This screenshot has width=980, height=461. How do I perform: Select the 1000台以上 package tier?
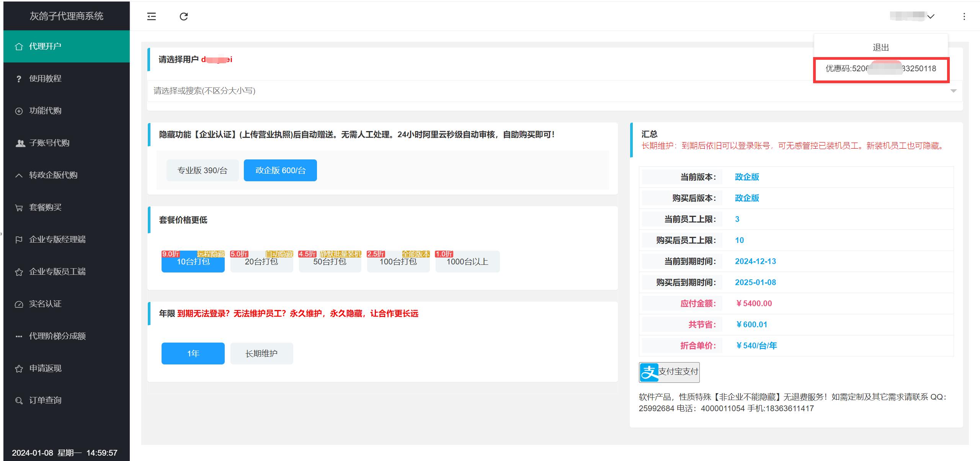467,262
